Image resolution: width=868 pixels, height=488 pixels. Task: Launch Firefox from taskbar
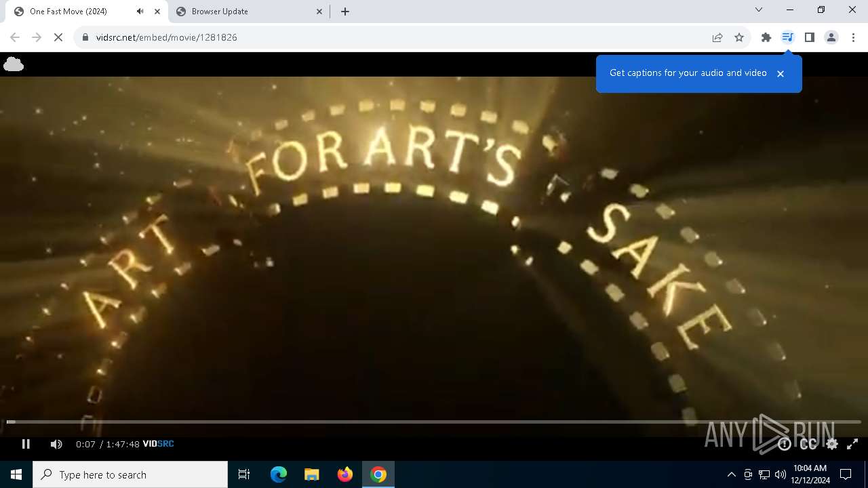pyautogui.click(x=345, y=474)
